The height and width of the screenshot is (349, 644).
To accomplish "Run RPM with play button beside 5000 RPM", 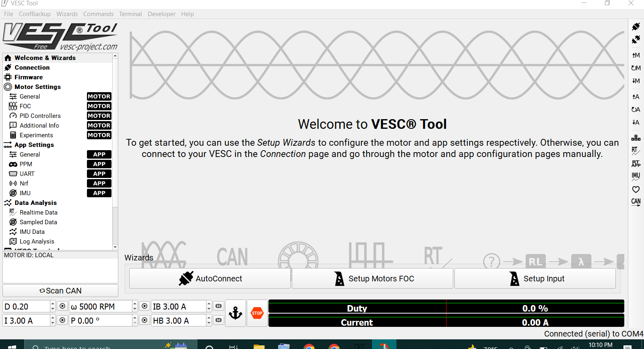I will [x=144, y=306].
